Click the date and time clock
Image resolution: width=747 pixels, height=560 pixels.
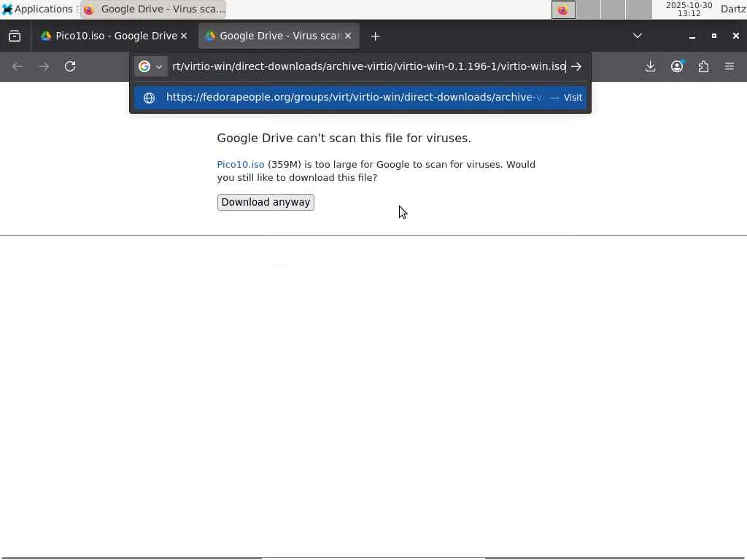689,9
